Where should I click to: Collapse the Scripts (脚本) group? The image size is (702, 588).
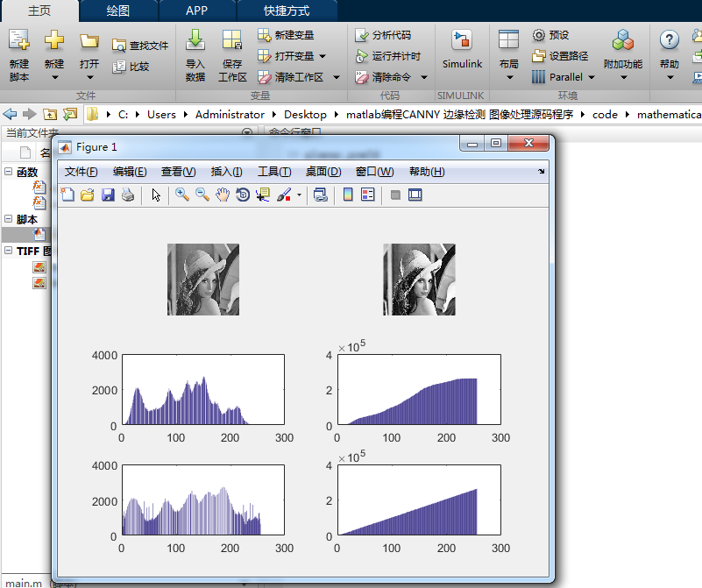[8, 219]
